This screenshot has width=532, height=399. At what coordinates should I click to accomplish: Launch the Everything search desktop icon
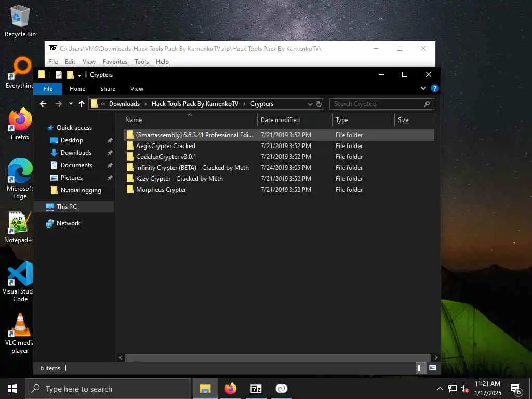coord(20,72)
